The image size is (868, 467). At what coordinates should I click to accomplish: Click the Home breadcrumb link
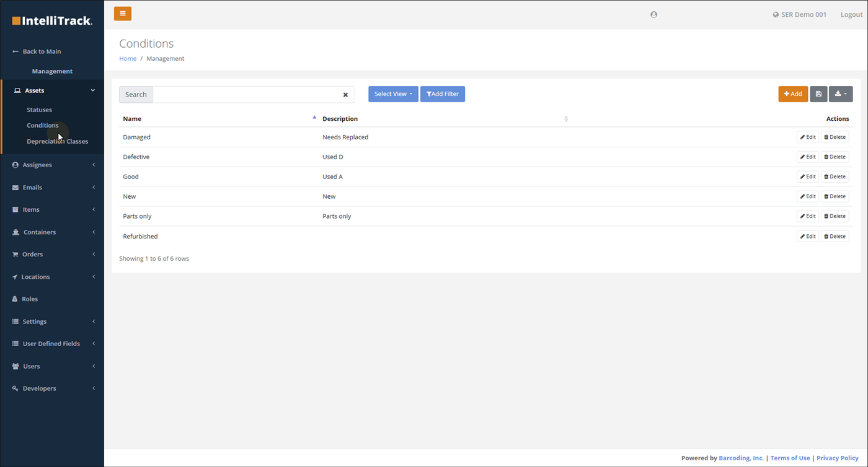128,59
